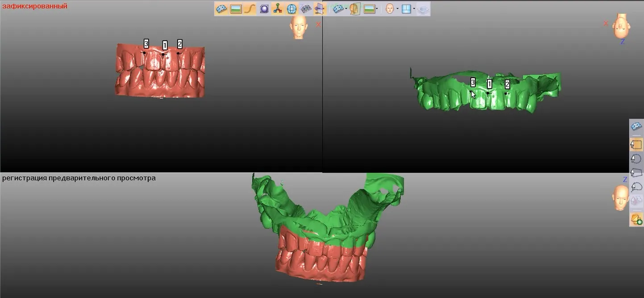Toggle the curve display tool
The width and height of the screenshot is (644, 298).
(249, 9)
